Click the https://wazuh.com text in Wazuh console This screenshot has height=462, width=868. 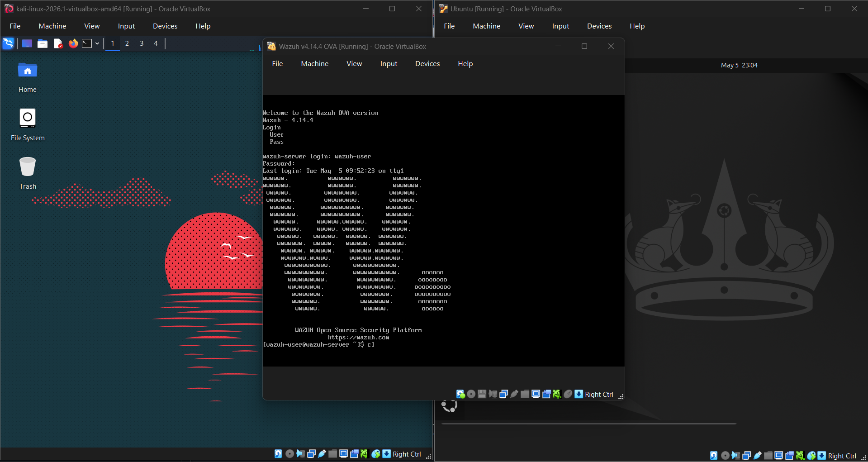[358, 338]
